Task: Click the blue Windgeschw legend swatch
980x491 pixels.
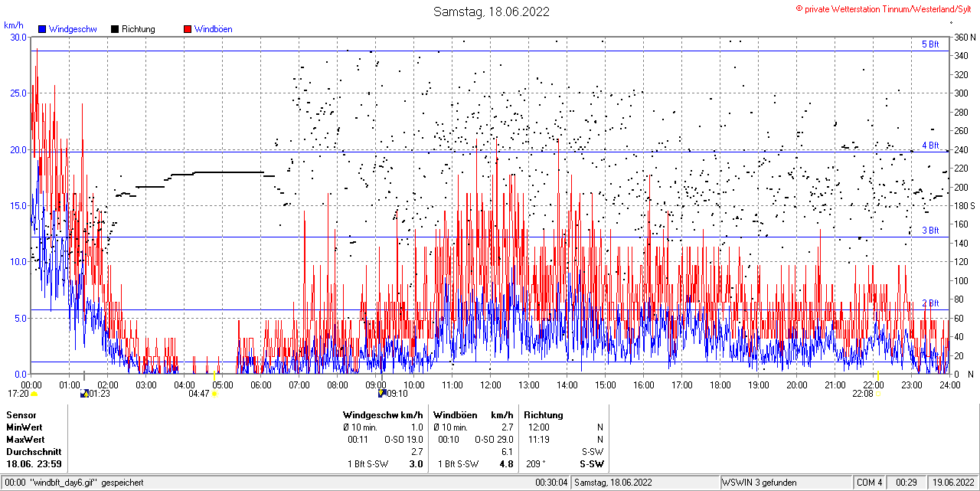Action: (42, 29)
